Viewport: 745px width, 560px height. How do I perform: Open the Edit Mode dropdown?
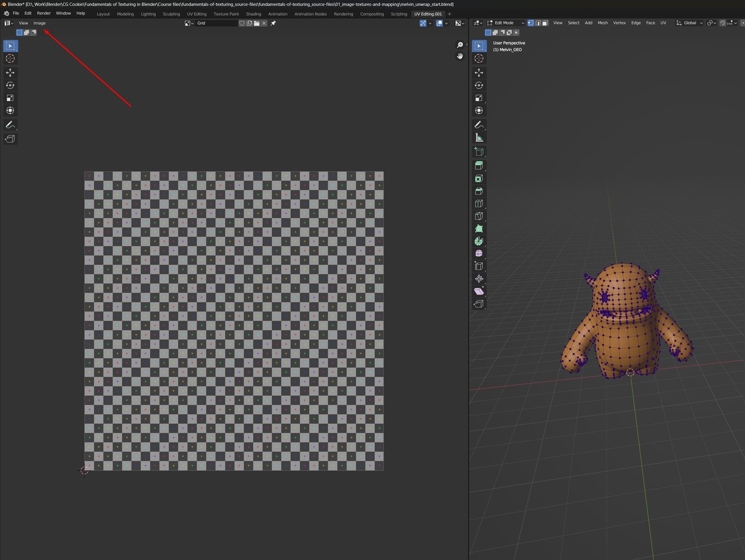pos(505,23)
